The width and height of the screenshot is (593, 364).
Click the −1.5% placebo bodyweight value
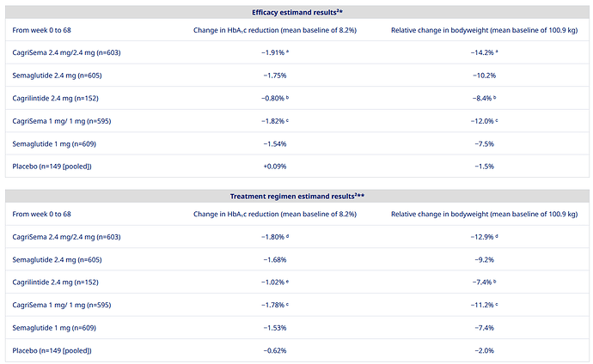[x=484, y=167]
